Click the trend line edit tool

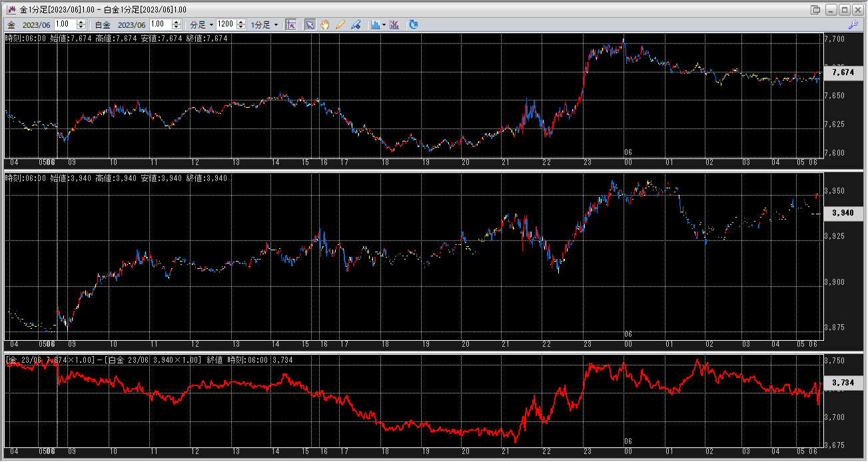[x=356, y=25]
